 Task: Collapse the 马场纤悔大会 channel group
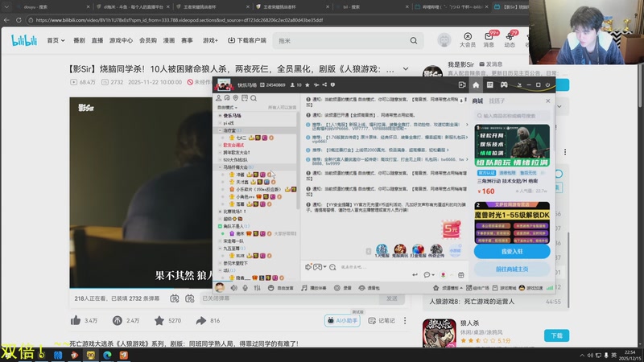pyautogui.click(x=220, y=167)
